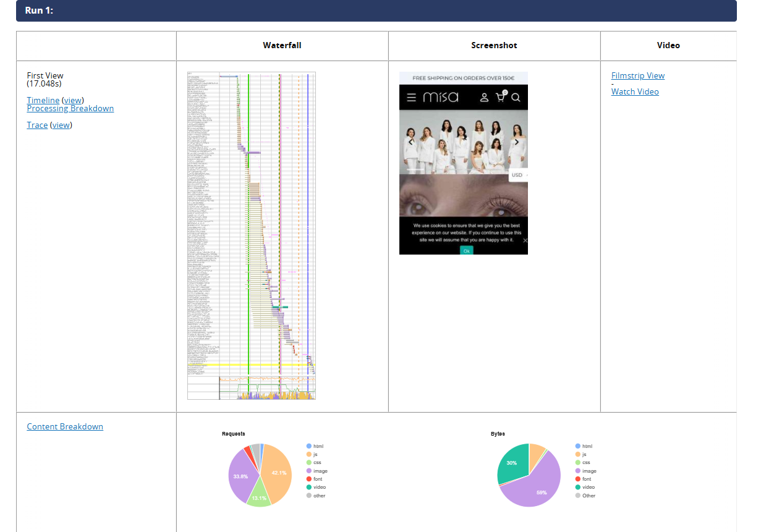Click the html legend dot under Bytes
The image size is (761, 532).
click(578, 446)
